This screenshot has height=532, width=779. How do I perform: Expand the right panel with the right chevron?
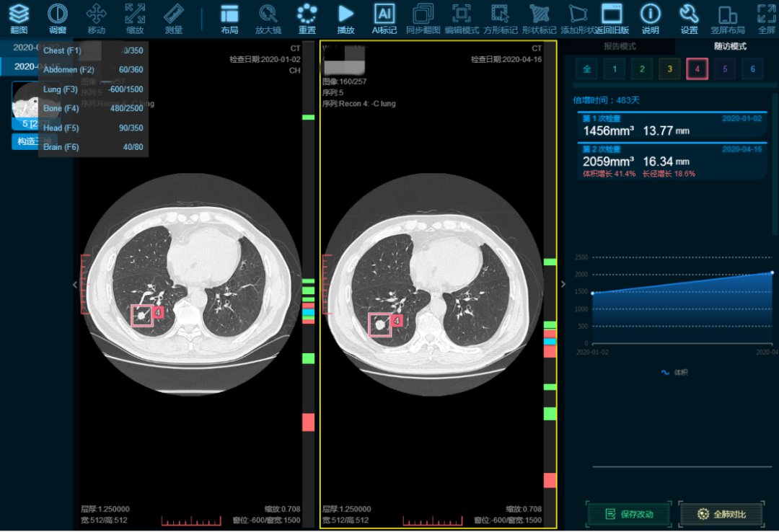click(563, 284)
